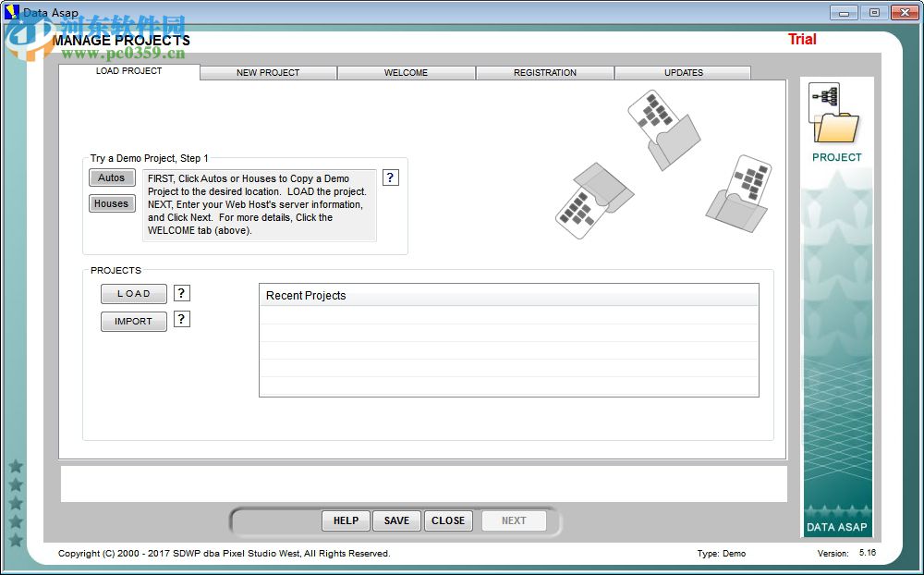The image size is (924, 575).
Task: Open the UPDATES tab
Action: point(683,72)
